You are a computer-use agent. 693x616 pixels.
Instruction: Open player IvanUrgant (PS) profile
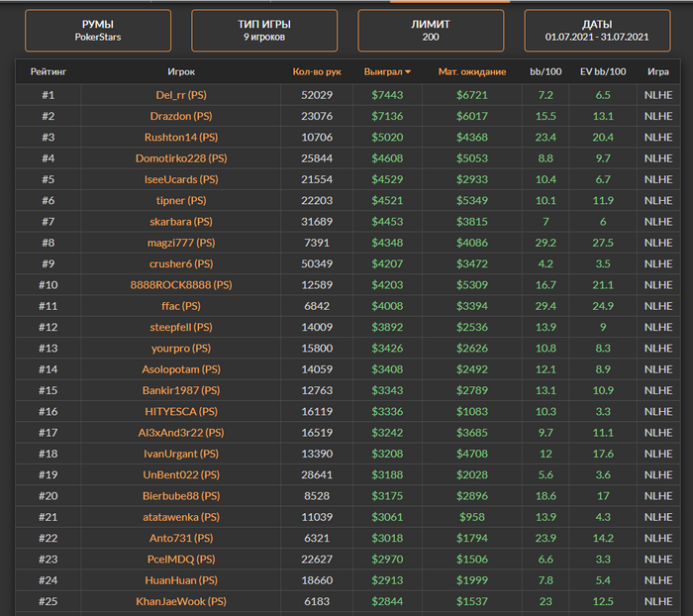(x=181, y=454)
